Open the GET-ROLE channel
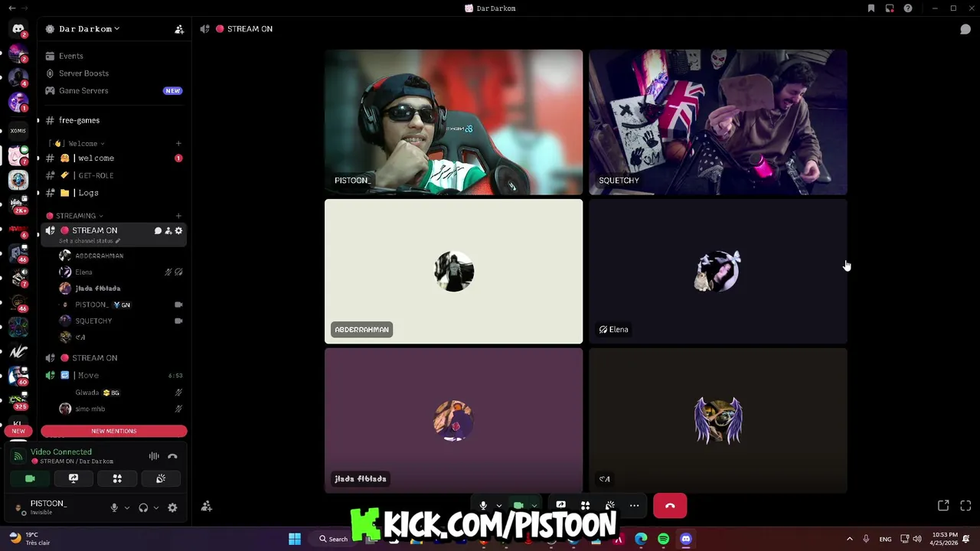Screen dimensions: 980x551 point(96,175)
